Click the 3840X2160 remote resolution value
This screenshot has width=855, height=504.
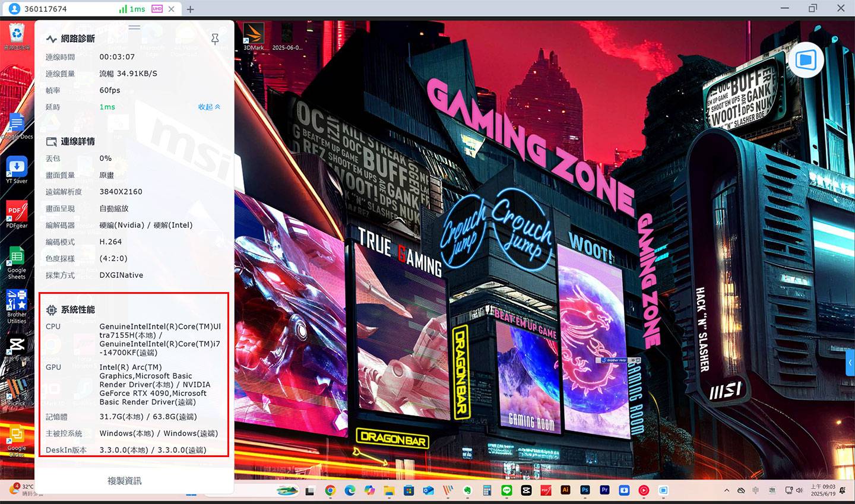point(121,192)
